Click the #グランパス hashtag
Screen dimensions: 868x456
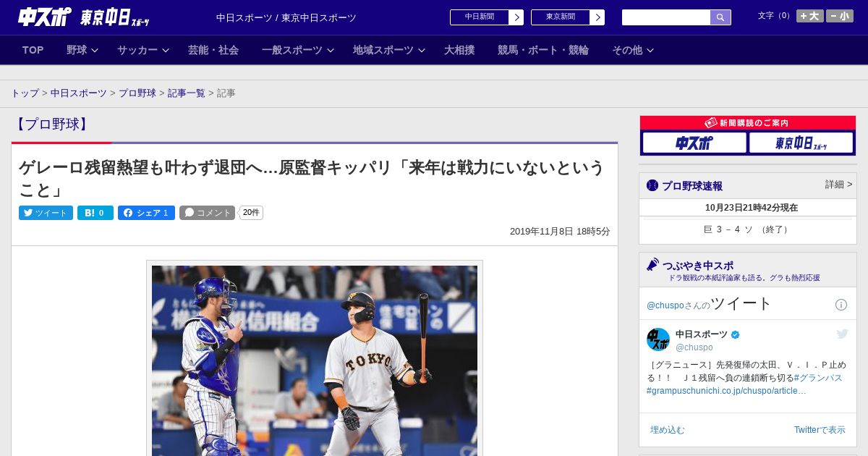[818, 378]
